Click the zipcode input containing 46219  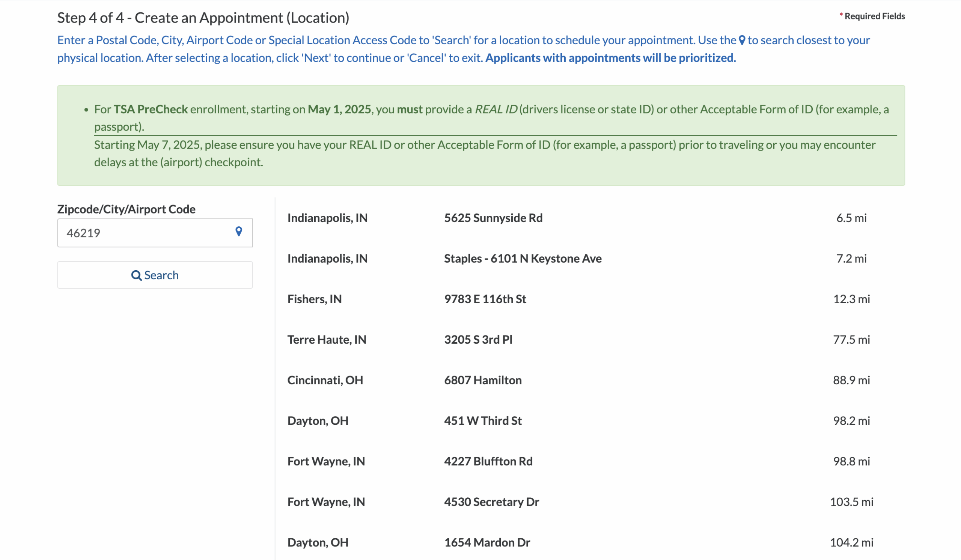pyautogui.click(x=145, y=233)
